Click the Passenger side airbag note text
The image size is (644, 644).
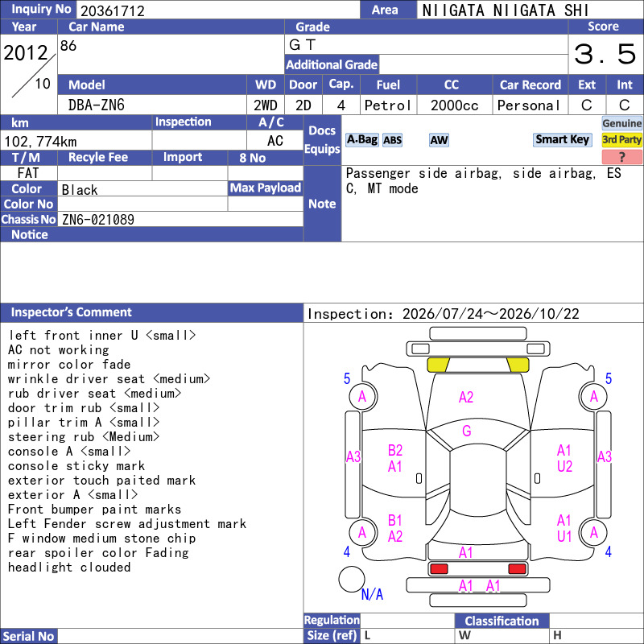coord(484,180)
